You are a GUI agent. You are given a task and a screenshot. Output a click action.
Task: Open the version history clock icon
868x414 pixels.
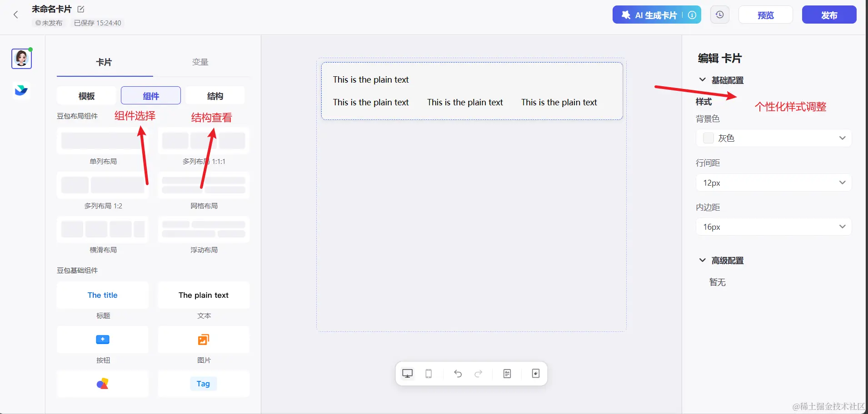point(720,15)
